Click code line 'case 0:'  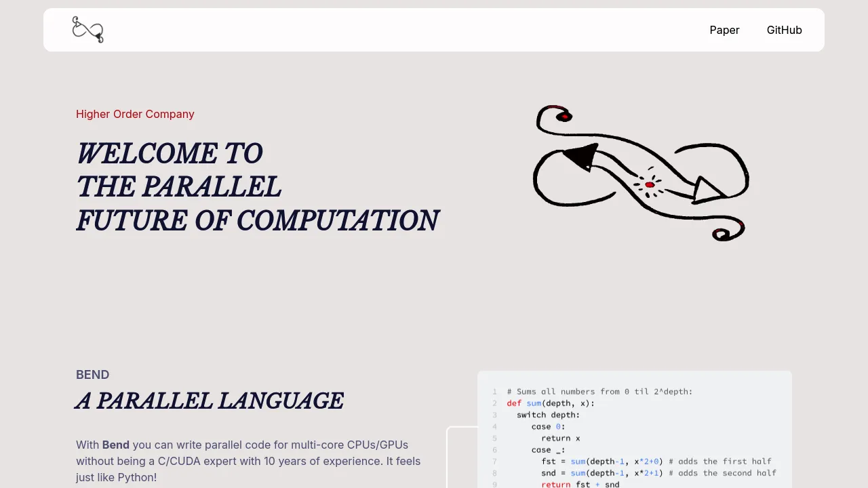click(x=548, y=426)
